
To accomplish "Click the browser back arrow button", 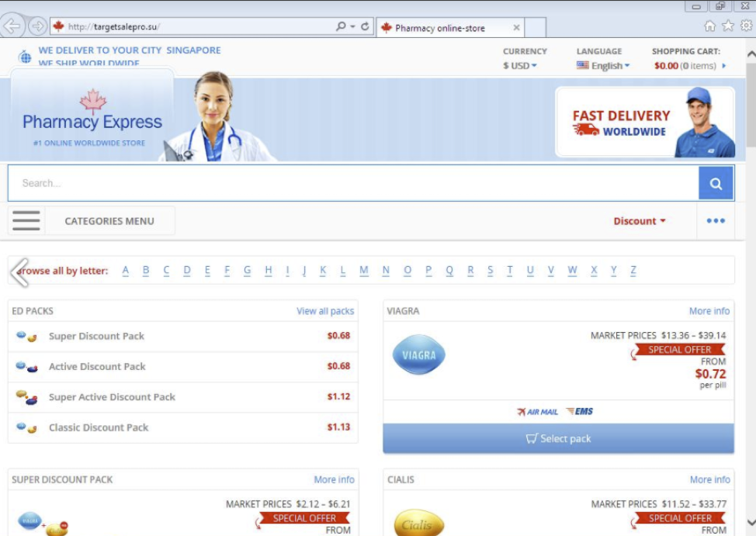I will click(12, 26).
